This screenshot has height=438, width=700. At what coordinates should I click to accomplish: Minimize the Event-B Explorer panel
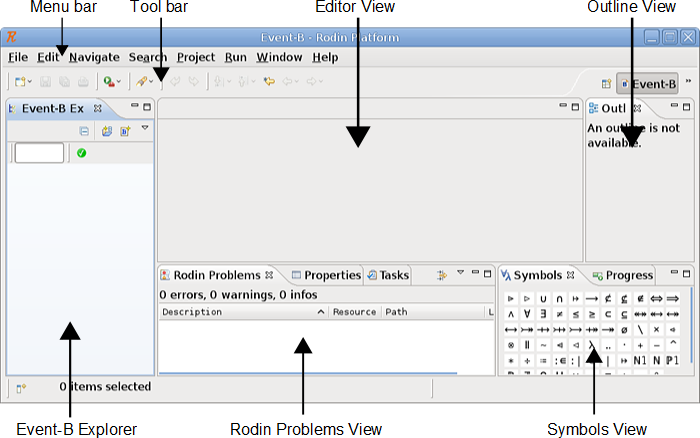134,107
